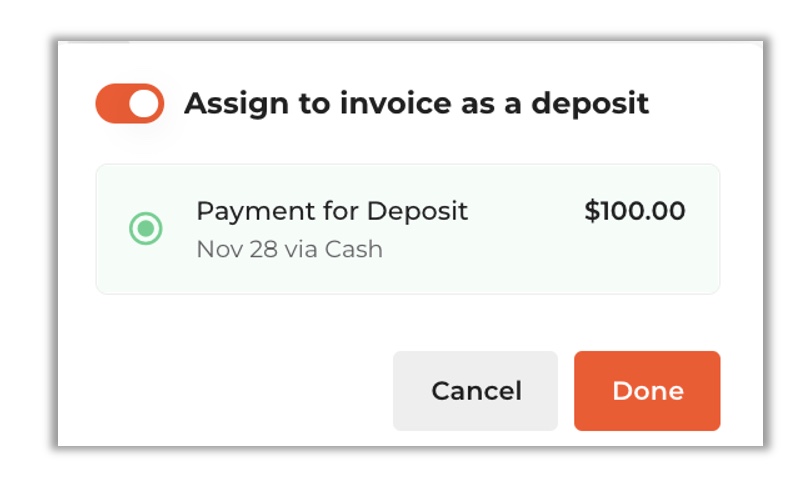Toggle off Assign to invoice as a deposit

[130, 103]
